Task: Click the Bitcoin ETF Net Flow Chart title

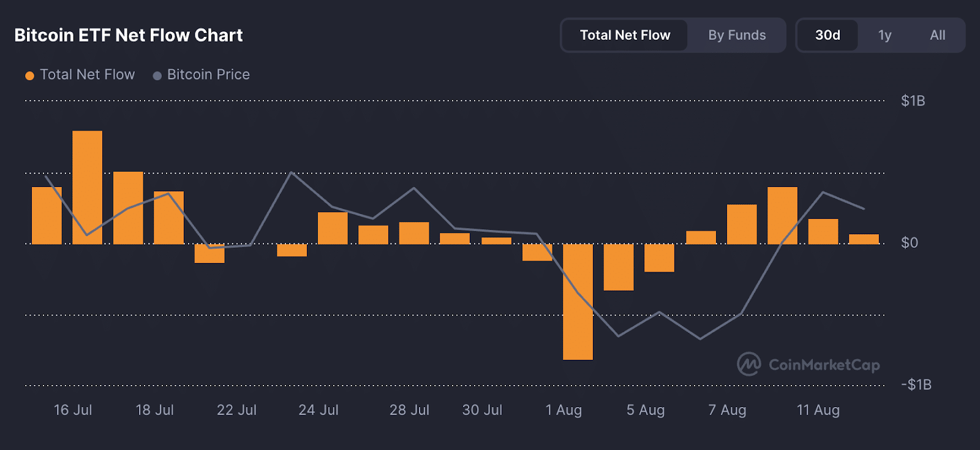Action: coord(129,35)
